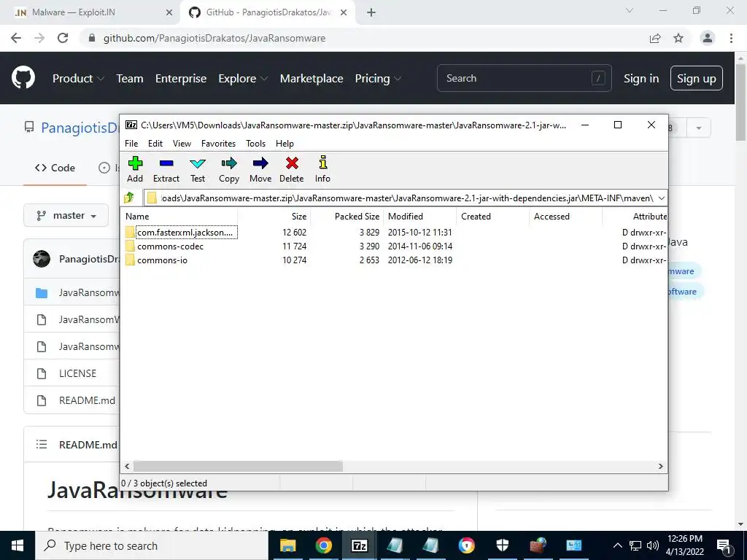Open the notification center icon
Screen dimensions: 747x560
click(x=724, y=546)
